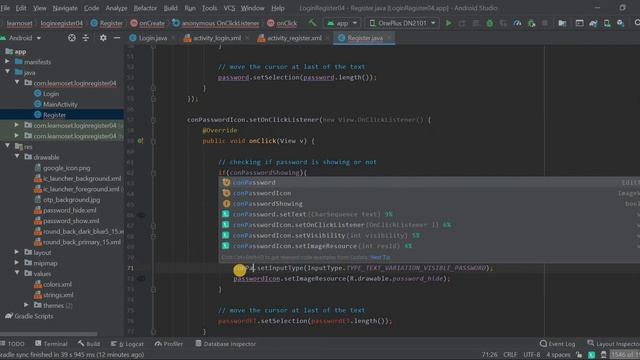Collapse the res folder
The width and height of the screenshot is (640, 360).
click(x=7, y=146)
